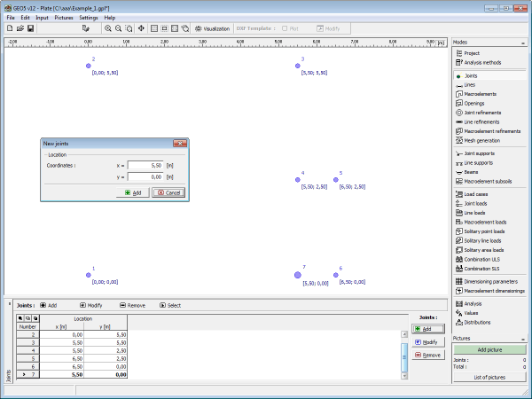The height and width of the screenshot is (399, 532).
Task: Open Visualization settings in toolbar
Action: point(212,28)
